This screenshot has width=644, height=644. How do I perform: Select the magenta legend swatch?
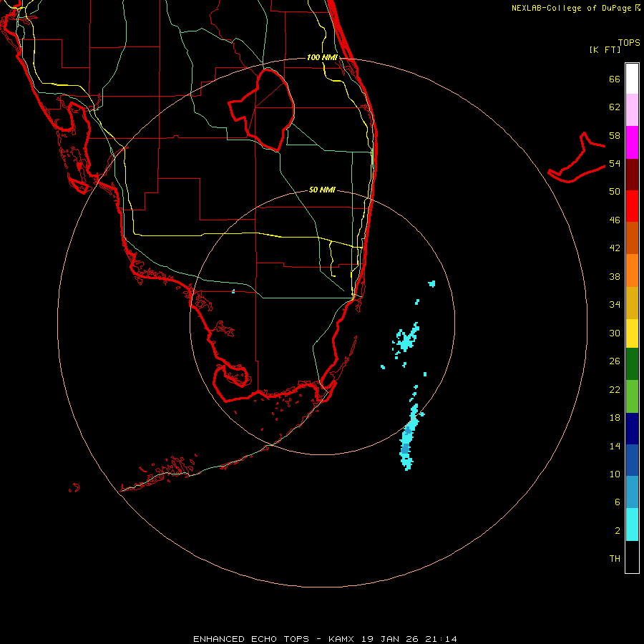pyautogui.click(x=632, y=142)
